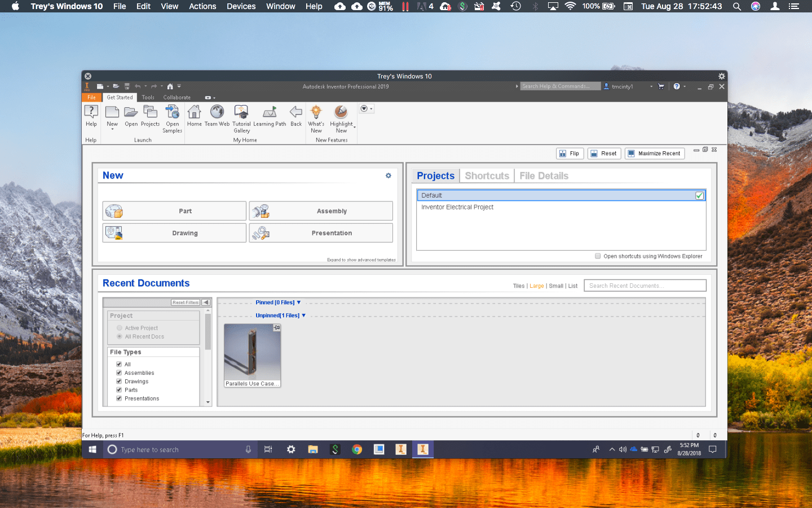
Task: Click the Search Recent Documents field
Action: [x=645, y=286]
